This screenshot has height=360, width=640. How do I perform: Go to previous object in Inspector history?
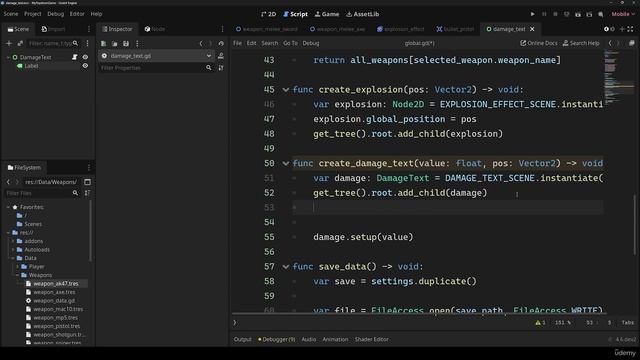tap(201, 43)
